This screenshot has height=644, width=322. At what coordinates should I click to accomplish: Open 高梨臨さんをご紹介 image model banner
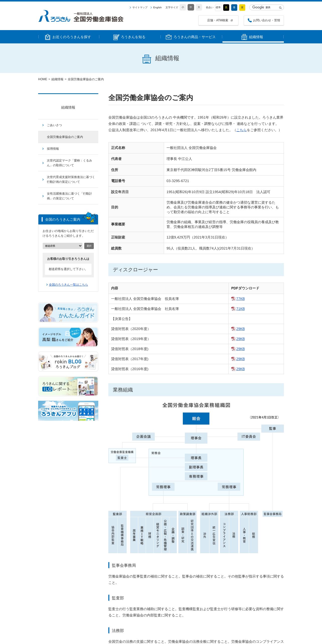pyautogui.click(x=68, y=337)
